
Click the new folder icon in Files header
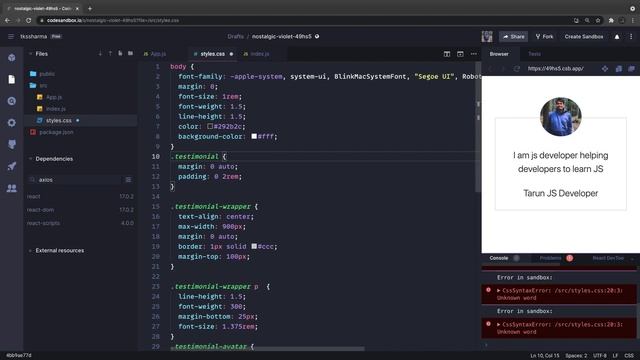130,53
